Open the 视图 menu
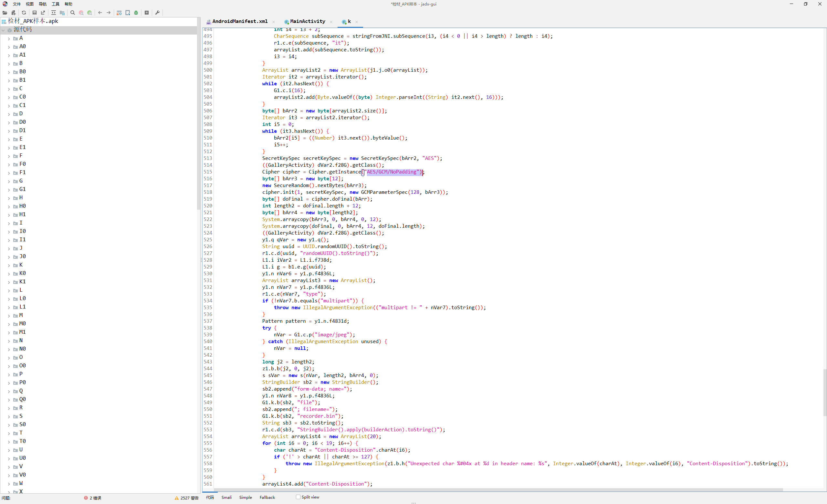Viewport: 827px width, 504px height. (30, 4)
